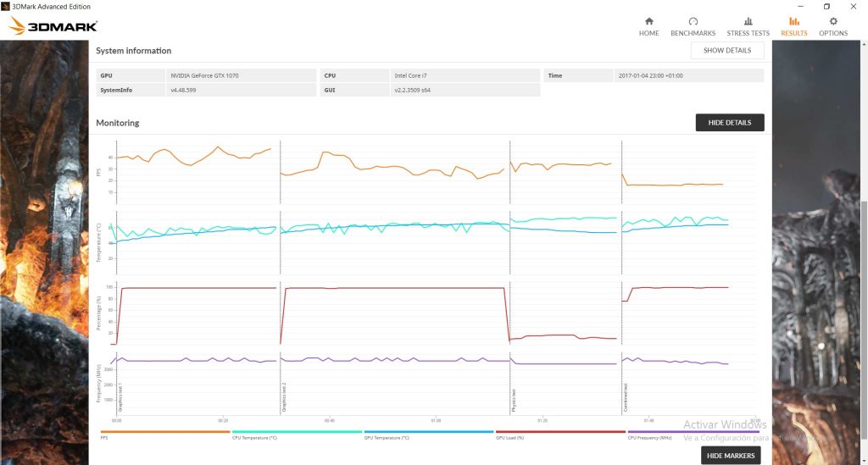Go to Benchmarks gauge icon

693,21
